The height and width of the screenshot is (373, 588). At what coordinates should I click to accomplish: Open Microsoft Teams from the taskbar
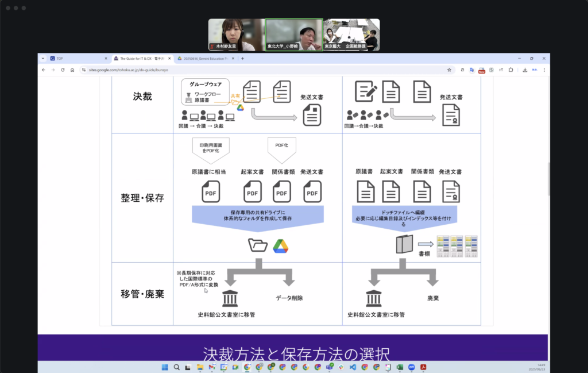click(x=330, y=367)
